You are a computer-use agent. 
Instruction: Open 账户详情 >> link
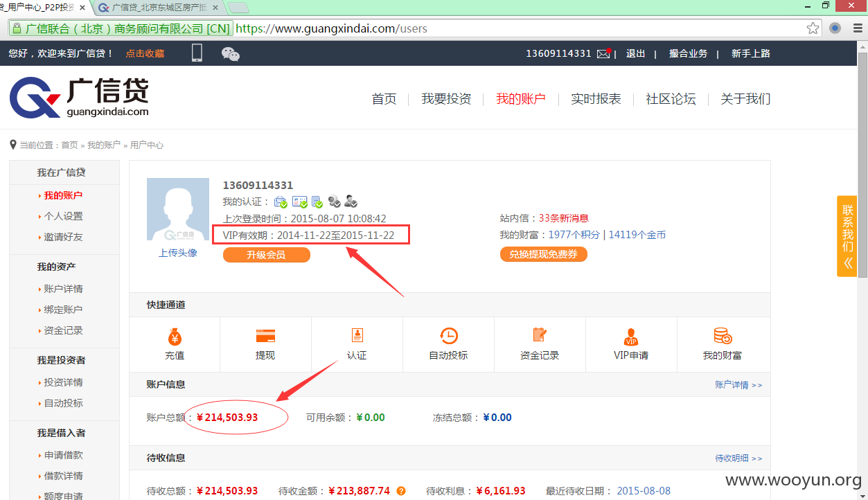tap(738, 384)
